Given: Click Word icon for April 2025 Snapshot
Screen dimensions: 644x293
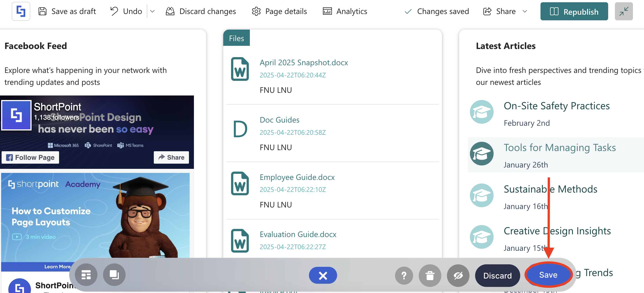Looking at the screenshot, I should (240, 69).
